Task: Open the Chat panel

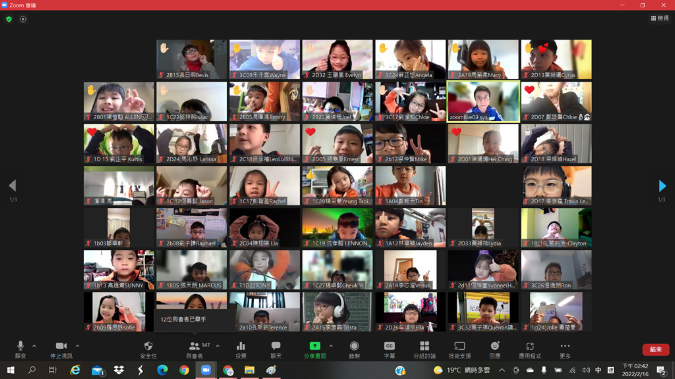Action: point(276,349)
